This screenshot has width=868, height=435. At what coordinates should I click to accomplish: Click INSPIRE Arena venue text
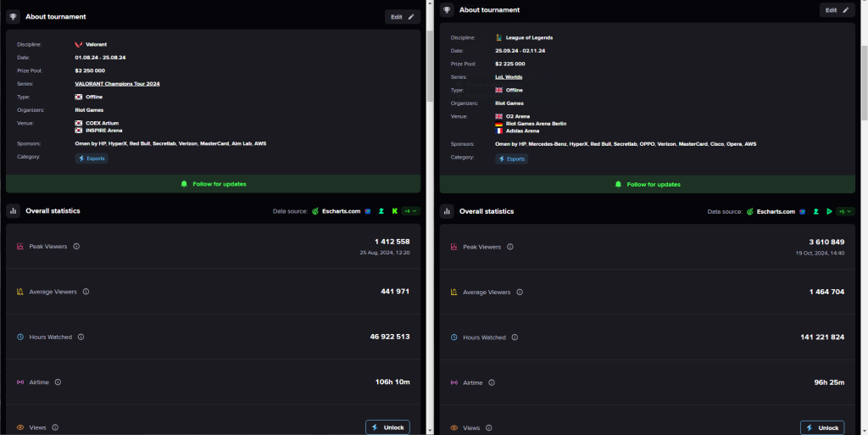tap(104, 131)
